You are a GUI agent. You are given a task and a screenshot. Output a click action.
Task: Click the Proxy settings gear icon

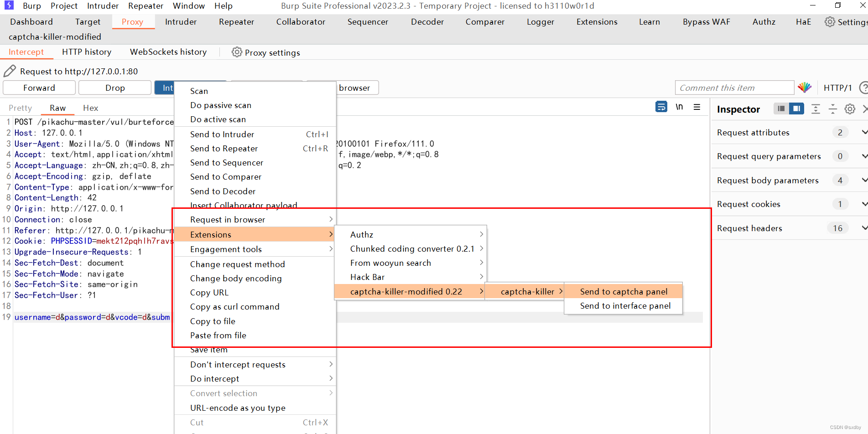tap(237, 52)
